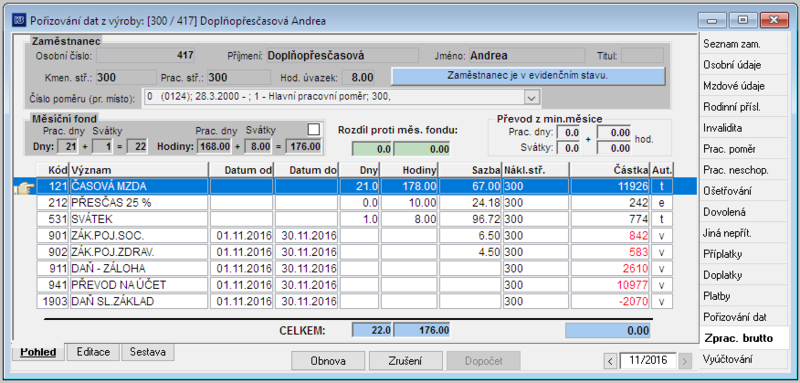Click the Sazba column header
The image size is (800, 383).
471,170
